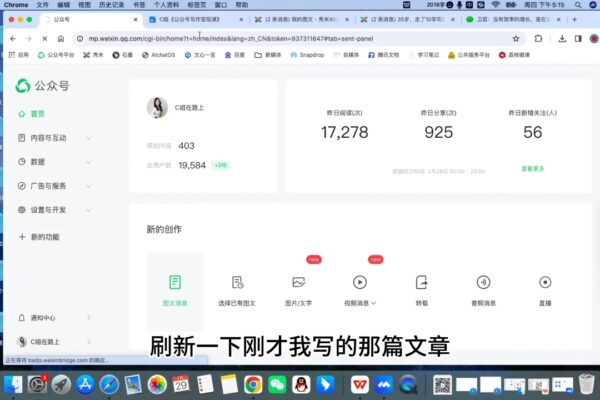Image resolution: width=600 pixels, height=400 pixels.
Task: Click the 视频消息 play icon
Action: (360, 282)
